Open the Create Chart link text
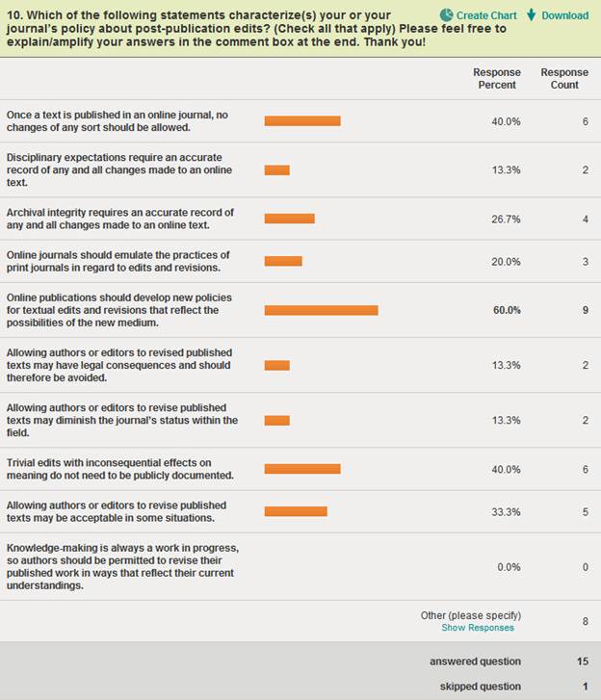Screen dimensions: 601x700 coord(486,15)
